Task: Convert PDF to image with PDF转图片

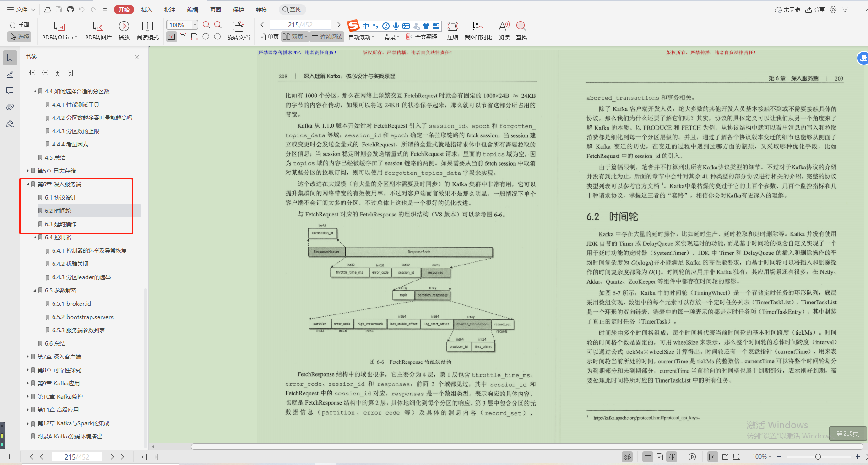Action: coord(98,31)
